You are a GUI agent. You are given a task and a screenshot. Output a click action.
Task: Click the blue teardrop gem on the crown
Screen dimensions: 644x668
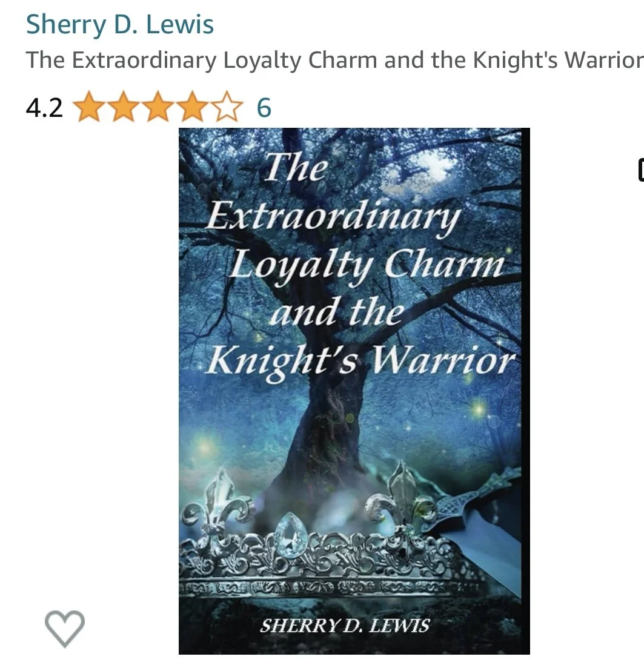click(x=291, y=534)
